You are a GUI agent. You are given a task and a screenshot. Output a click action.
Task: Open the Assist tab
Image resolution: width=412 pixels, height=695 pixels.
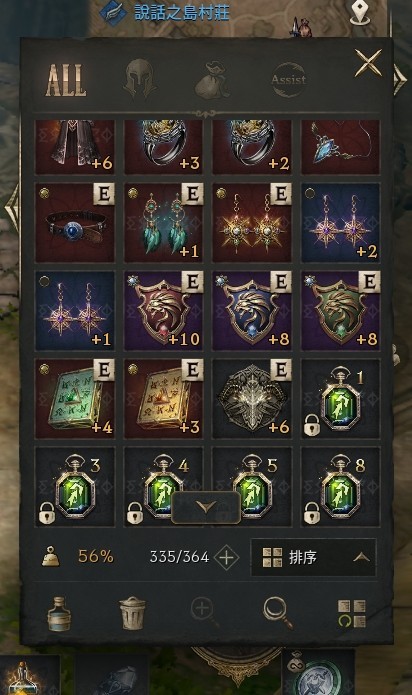289,80
